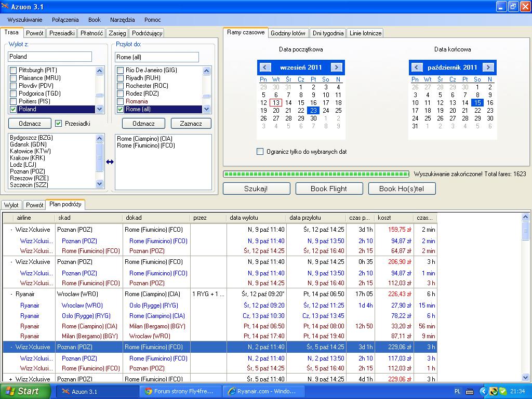The height and width of the screenshot is (399, 532).
Task: Open Ryanair.com Internet Explorer taskbar window
Action: coord(263,391)
